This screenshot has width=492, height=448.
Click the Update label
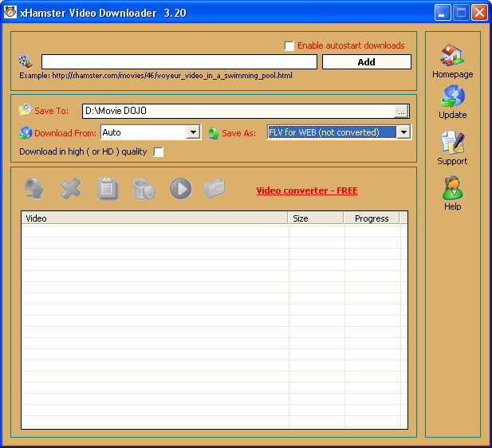pyautogui.click(x=452, y=115)
